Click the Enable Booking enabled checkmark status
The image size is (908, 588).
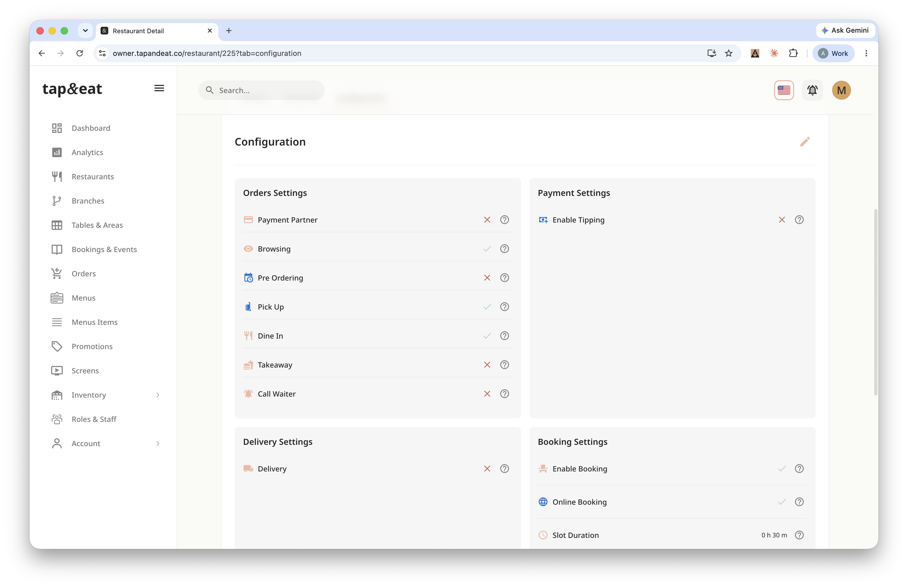point(782,469)
